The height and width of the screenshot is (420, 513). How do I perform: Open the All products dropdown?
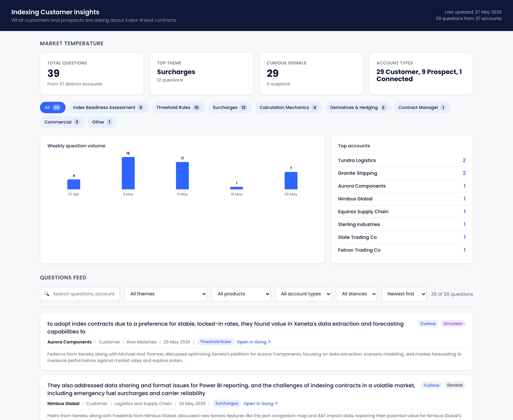pos(241,294)
